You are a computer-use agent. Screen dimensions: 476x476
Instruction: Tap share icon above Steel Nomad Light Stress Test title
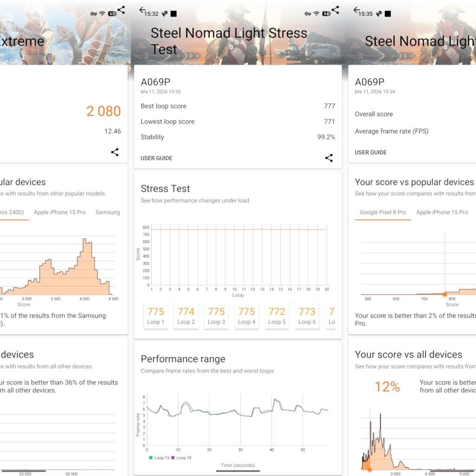[335, 10]
